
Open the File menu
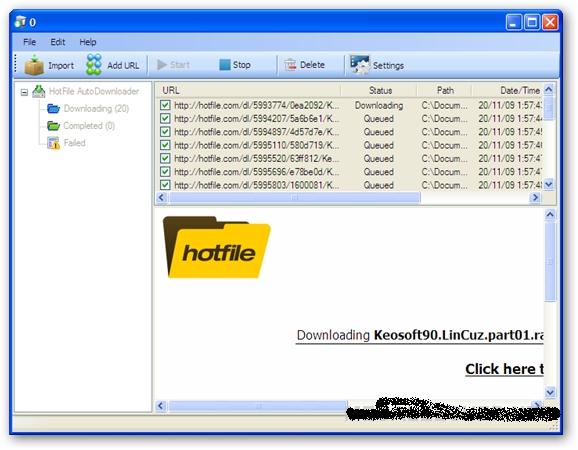(29, 42)
